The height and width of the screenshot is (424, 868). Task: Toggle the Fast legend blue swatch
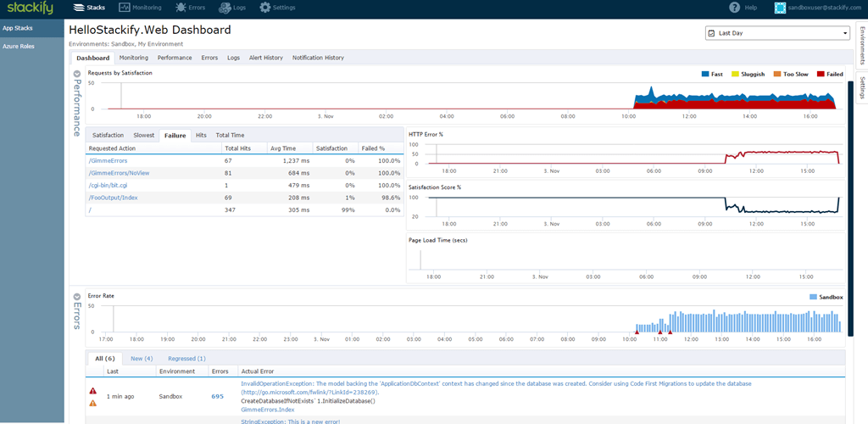point(705,74)
